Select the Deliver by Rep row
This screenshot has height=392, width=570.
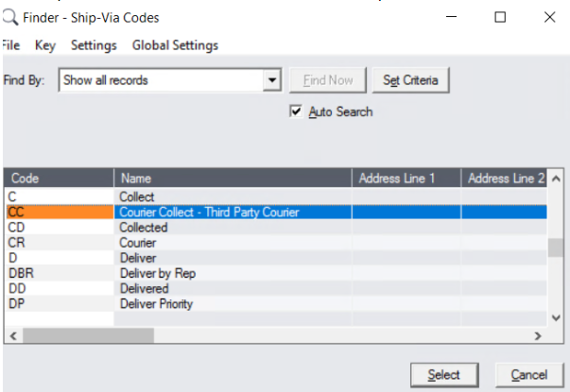click(x=157, y=274)
